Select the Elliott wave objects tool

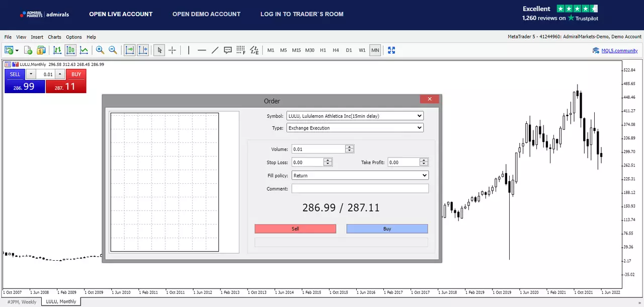[254, 50]
